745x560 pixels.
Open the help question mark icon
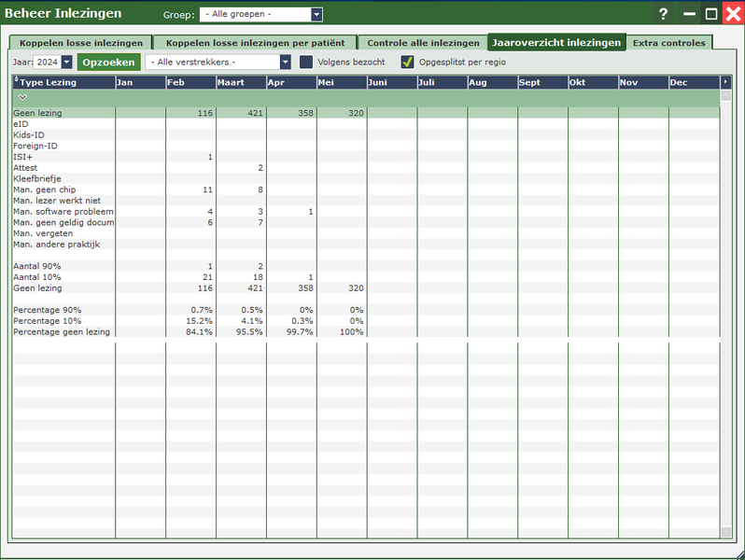664,14
